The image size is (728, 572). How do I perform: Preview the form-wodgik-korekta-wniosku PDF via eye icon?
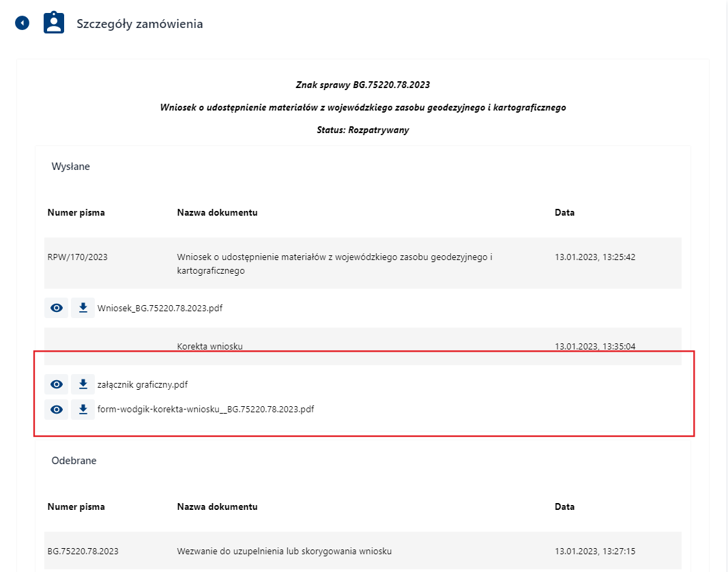[x=57, y=410]
